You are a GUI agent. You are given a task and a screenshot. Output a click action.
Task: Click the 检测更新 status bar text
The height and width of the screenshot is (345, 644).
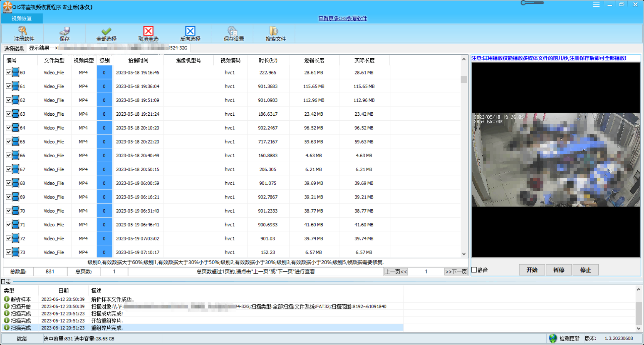570,338
